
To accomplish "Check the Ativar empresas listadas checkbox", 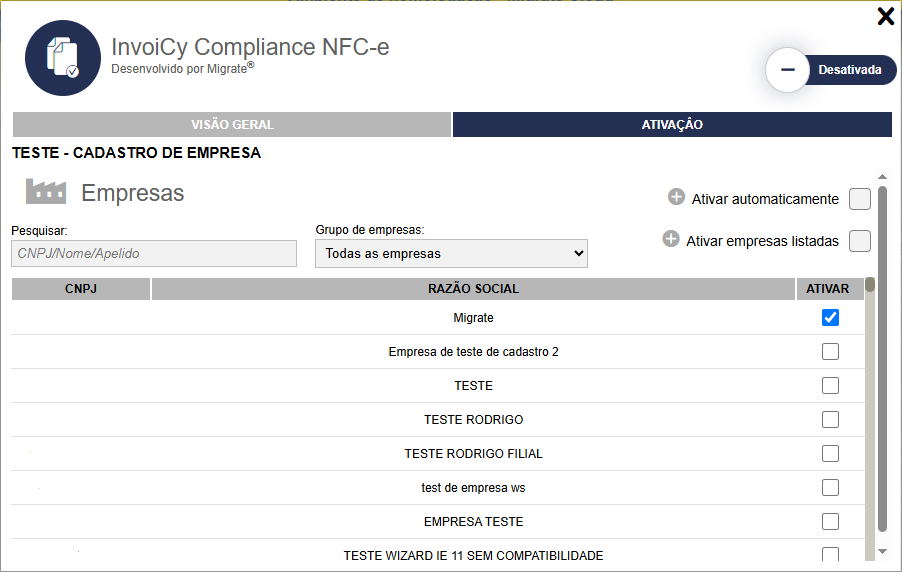I will tap(859, 241).
